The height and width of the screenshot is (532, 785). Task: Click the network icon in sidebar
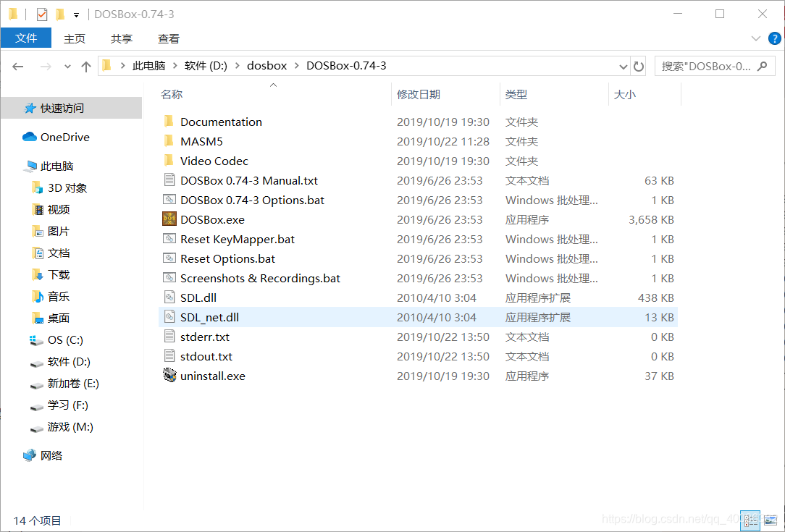click(x=30, y=455)
